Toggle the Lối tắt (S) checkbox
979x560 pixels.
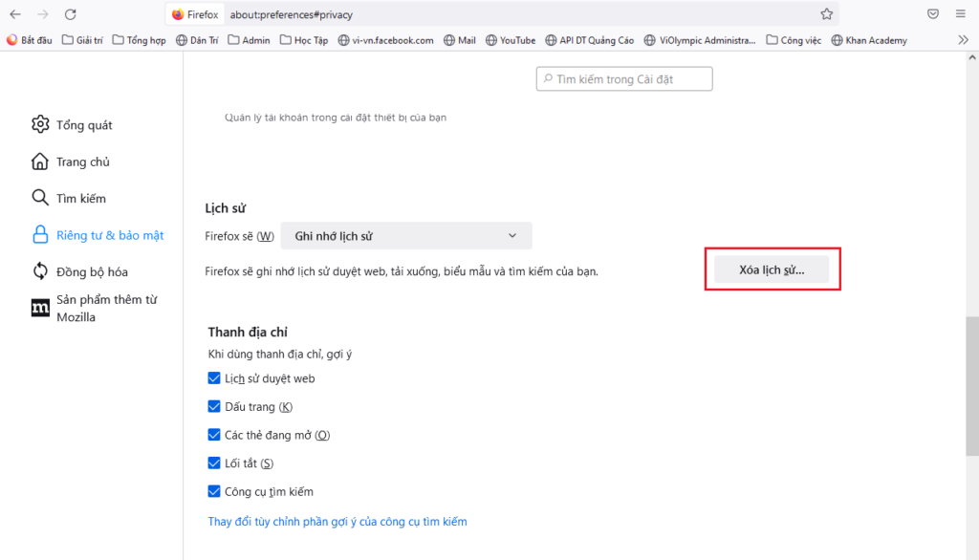[214, 463]
